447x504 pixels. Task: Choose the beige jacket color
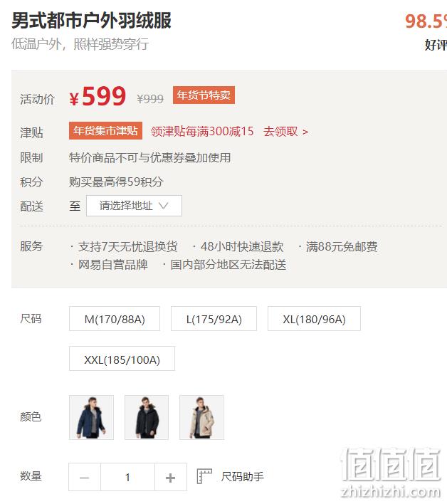[x=202, y=418]
